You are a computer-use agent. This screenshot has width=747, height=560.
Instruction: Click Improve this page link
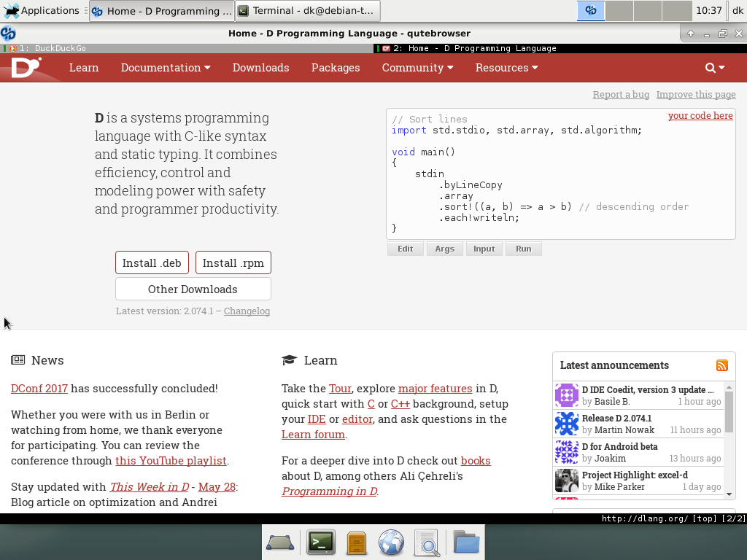coord(696,94)
